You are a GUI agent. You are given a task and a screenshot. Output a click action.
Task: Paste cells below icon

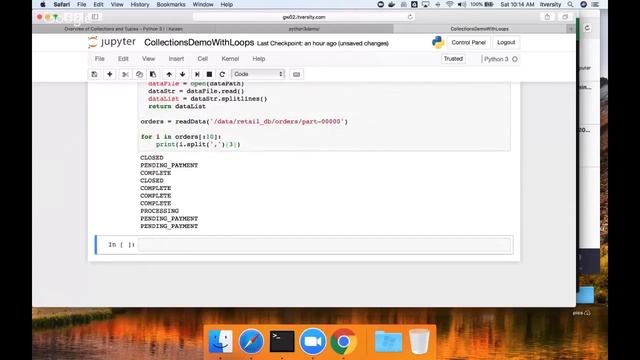pyautogui.click(x=153, y=74)
